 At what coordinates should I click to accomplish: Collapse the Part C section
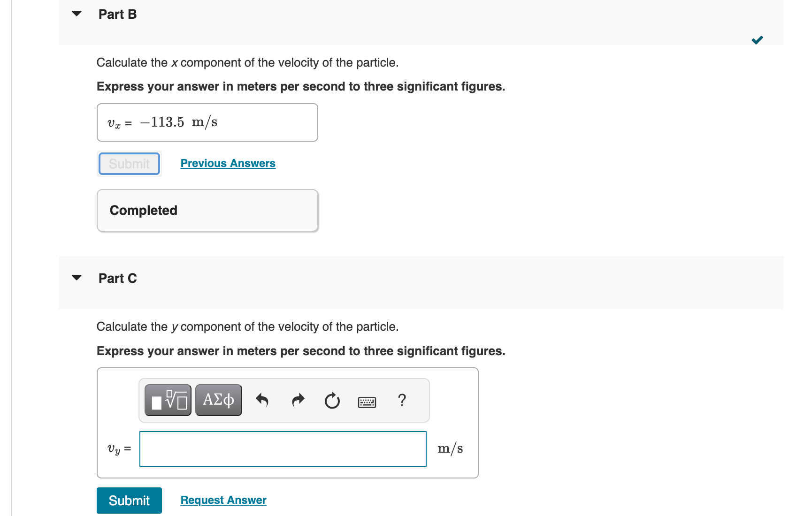[77, 278]
